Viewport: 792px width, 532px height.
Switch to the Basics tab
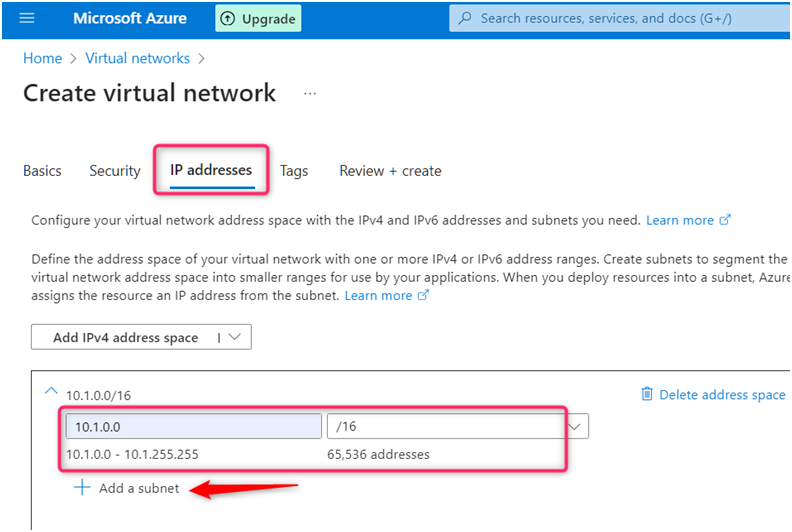[42, 171]
